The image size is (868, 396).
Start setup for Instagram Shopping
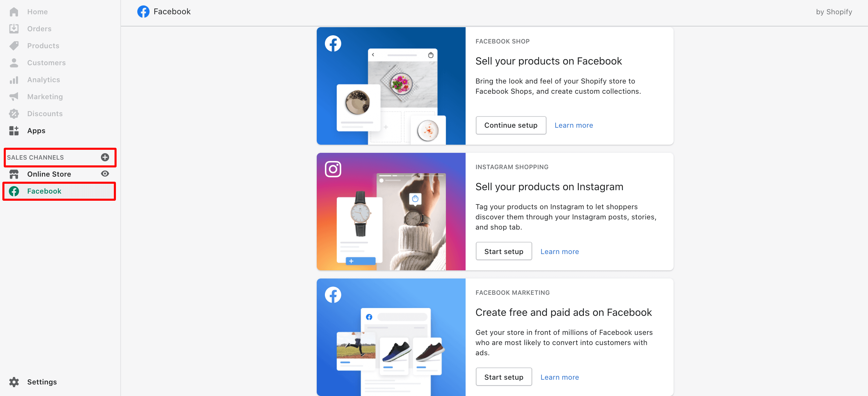(504, 251)
